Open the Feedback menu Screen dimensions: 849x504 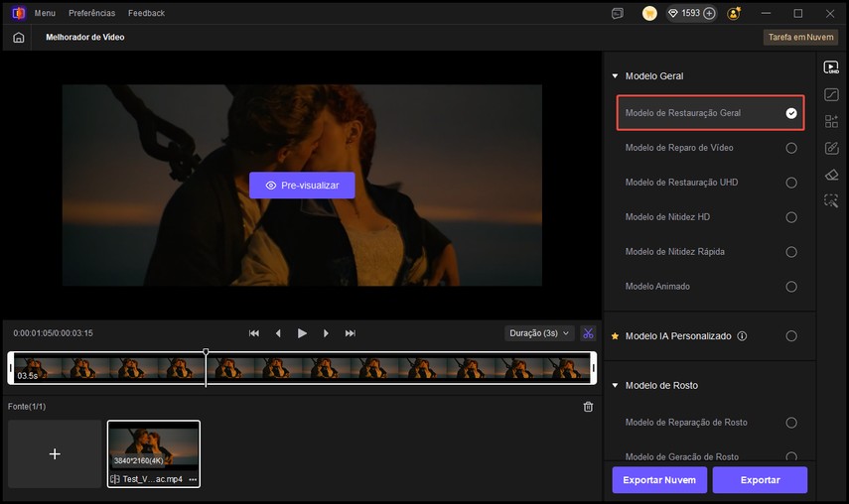tap(146, 13)
